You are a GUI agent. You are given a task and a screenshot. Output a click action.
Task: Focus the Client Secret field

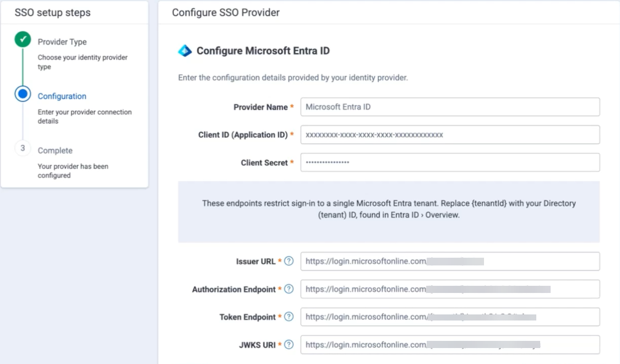[x=450, y=162]
